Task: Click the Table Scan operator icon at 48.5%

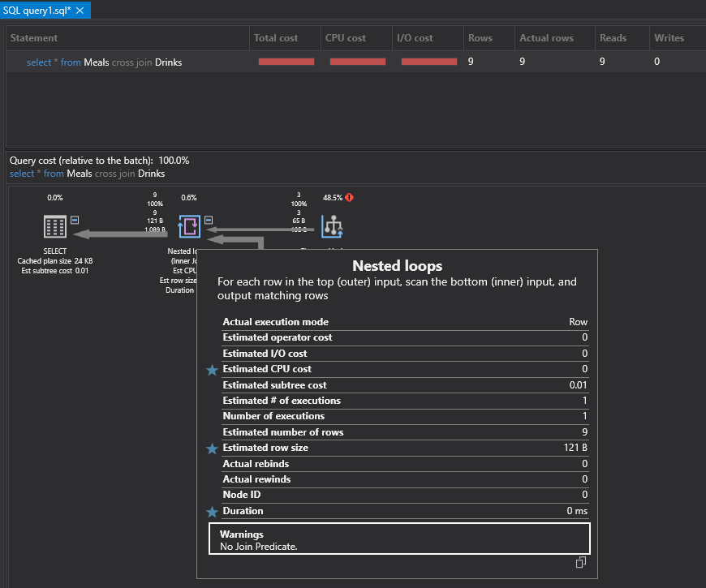Action: click(x=332, y=227)
